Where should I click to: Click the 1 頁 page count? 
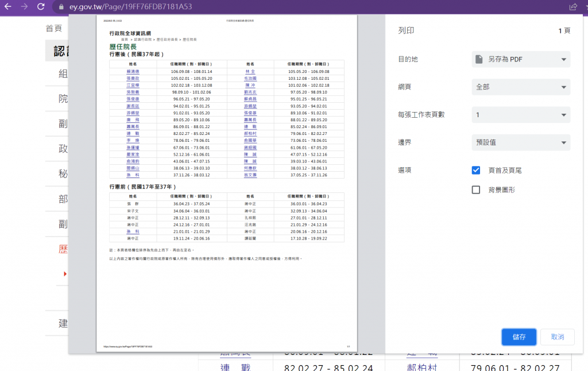click(564, 31)
